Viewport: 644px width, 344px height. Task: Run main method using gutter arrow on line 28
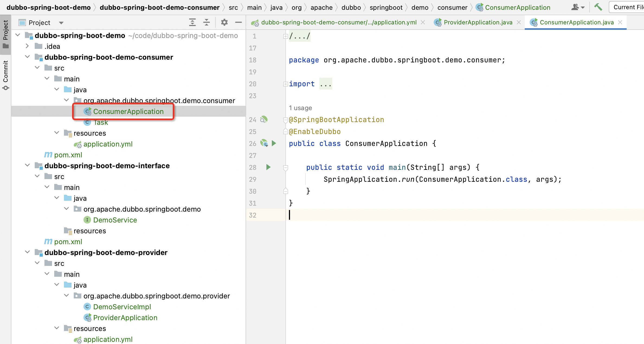tap(268, 167)
